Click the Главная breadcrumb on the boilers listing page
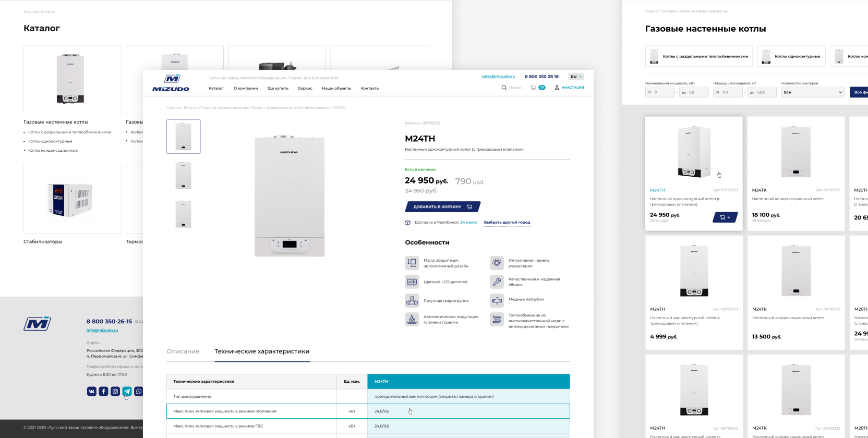The width and height of the screenshot is (868, 438). [x=652, y=11]
